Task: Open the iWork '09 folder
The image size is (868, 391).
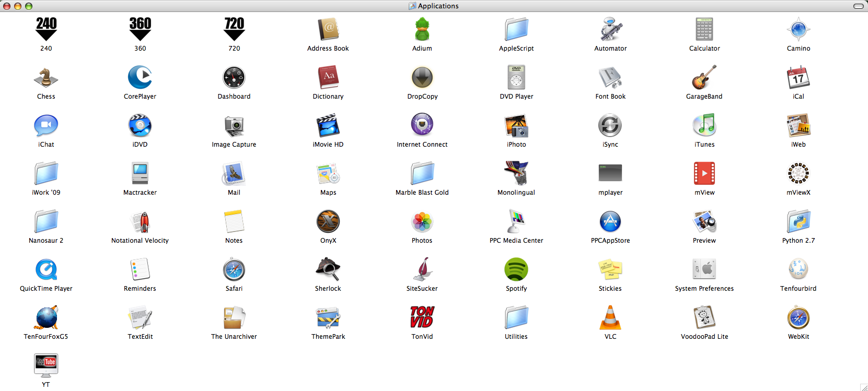Action: coord(46,173)
